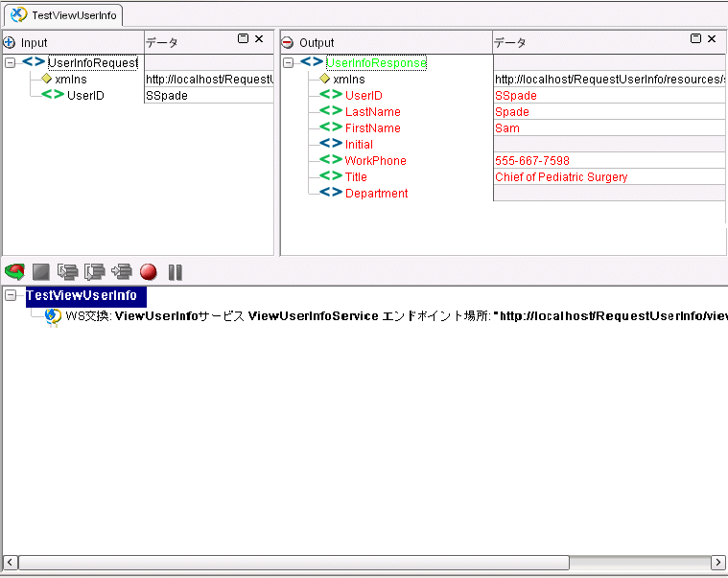
Task: Collapse the UserInfoResponse node
Action: 289,62
